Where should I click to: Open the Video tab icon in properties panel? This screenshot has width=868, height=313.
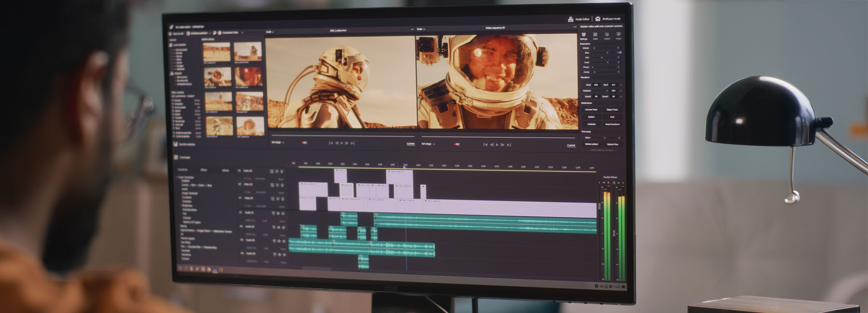pyautogui.click(x=618, y=34)
